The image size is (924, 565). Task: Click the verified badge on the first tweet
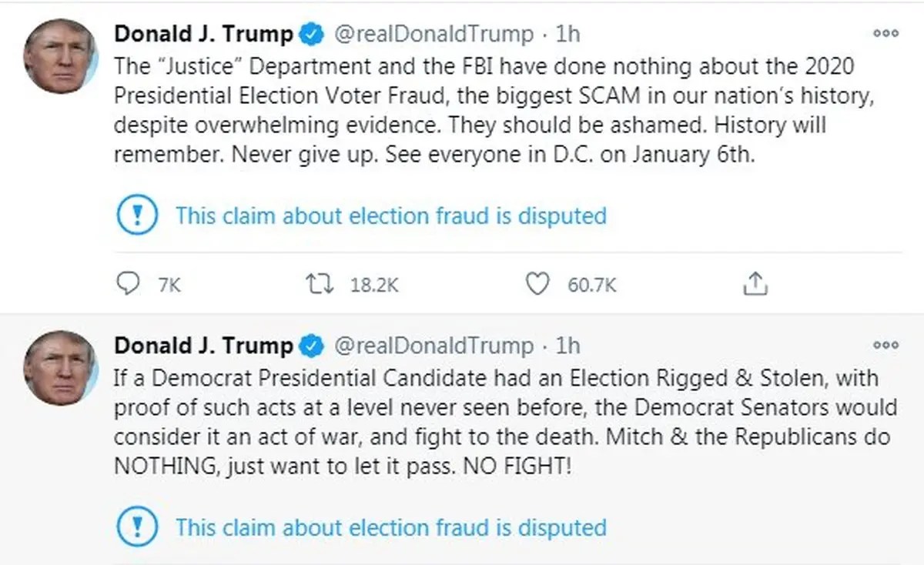[x=310, y=35]
